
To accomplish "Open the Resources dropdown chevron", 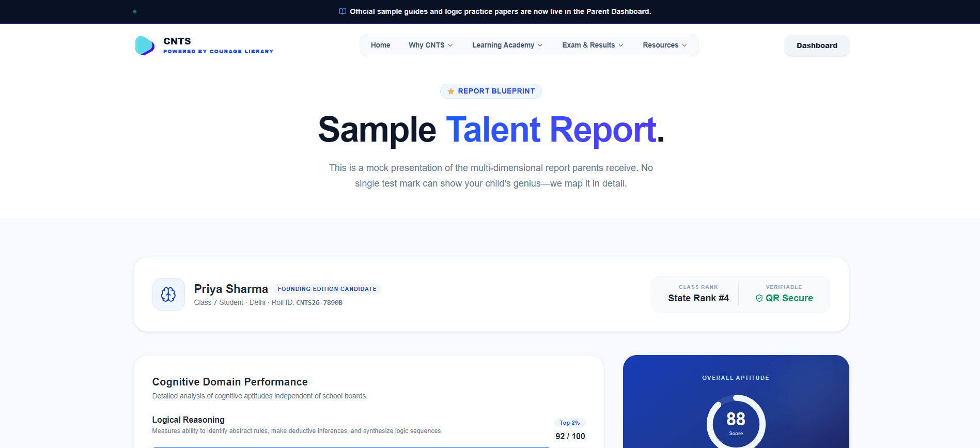I will [685, 45].
